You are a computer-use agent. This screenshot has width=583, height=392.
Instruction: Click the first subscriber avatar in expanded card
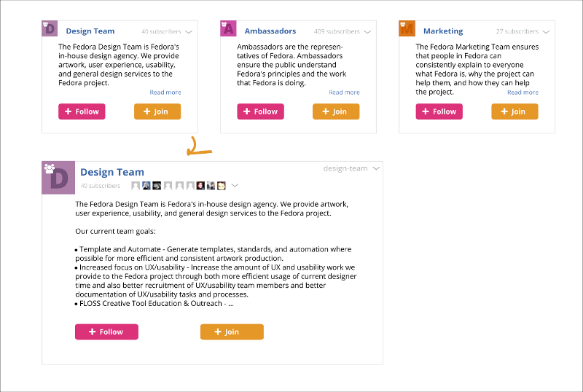point(136,185)
